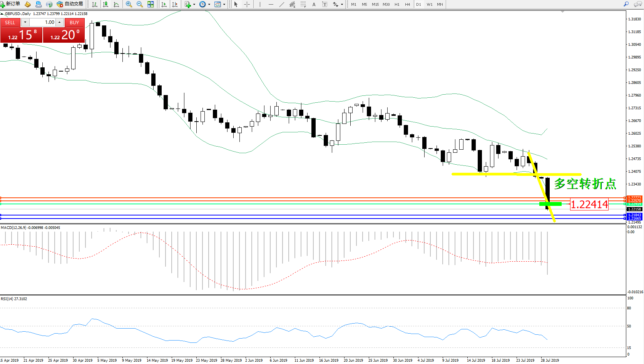This screenshot has width=644, height=364.
Task: Click the zoom in magnifier icon
Action: point(129,4)
